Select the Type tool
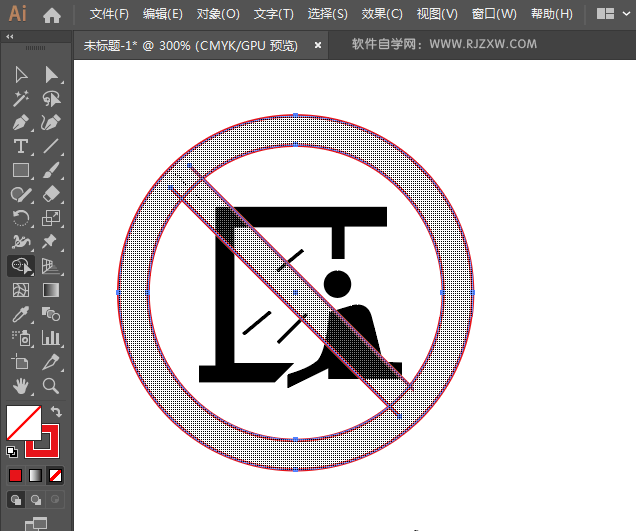Viewport: 636px width, 531px height. (21, 146)
